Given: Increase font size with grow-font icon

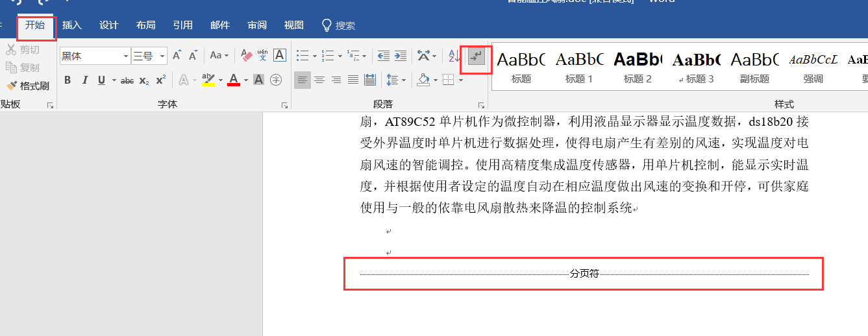Looking at the screenshot, I should [177, 56].
